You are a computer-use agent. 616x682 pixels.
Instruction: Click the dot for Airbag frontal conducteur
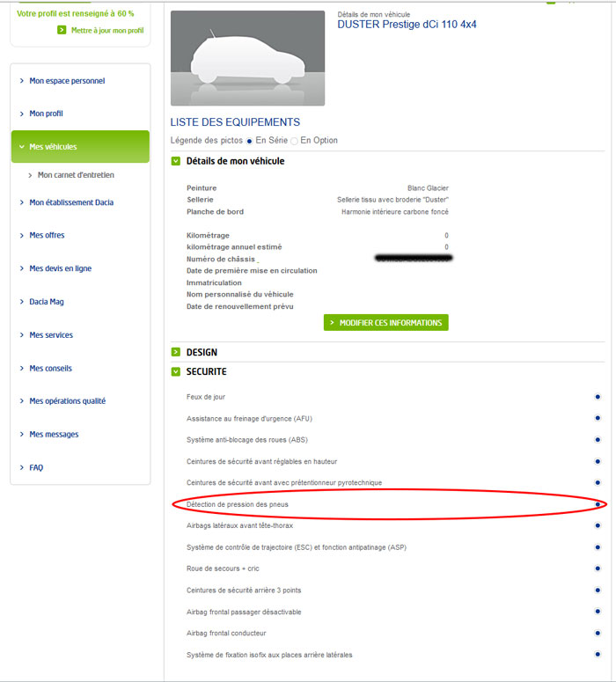point(598,633)
